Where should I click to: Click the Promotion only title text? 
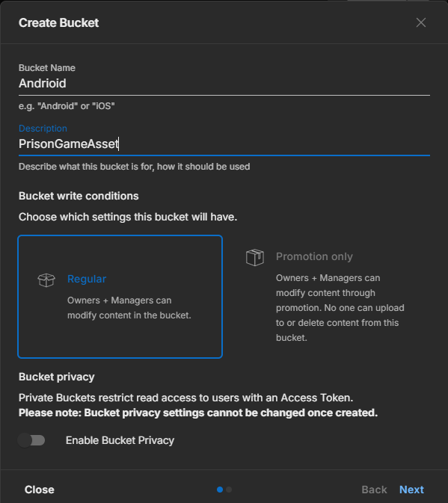(x=314, y=256)
